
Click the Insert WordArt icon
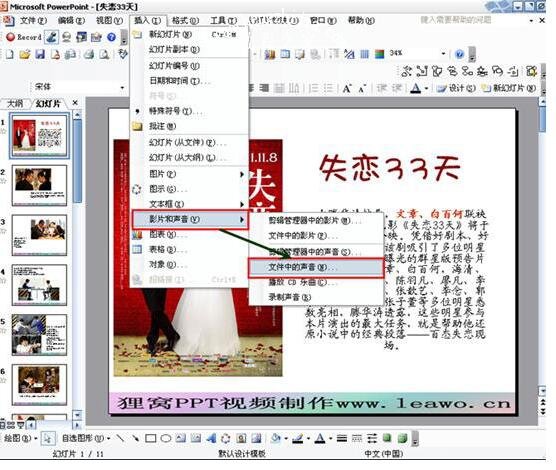pyautogui.click(x=211, y=438)
